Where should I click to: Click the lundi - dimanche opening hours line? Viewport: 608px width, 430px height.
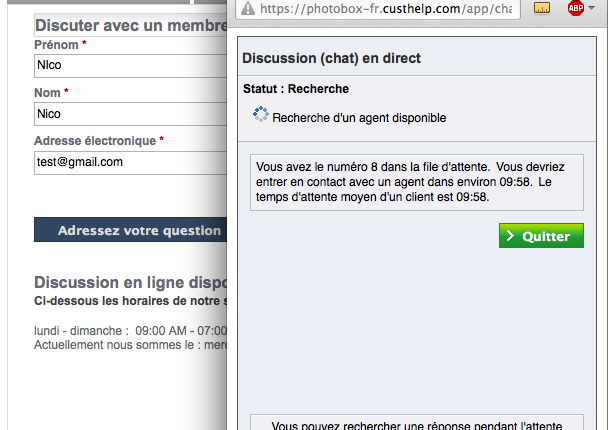(131, 331)
